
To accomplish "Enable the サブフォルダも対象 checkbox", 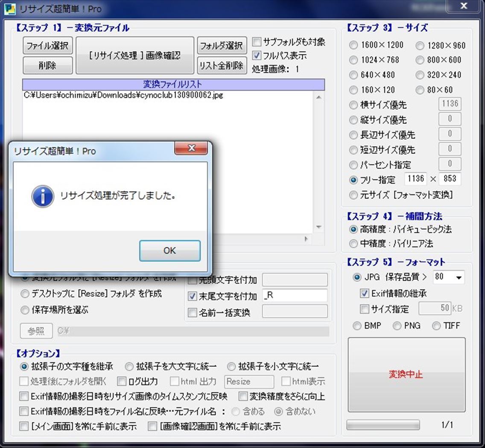I will pos(257,42).
